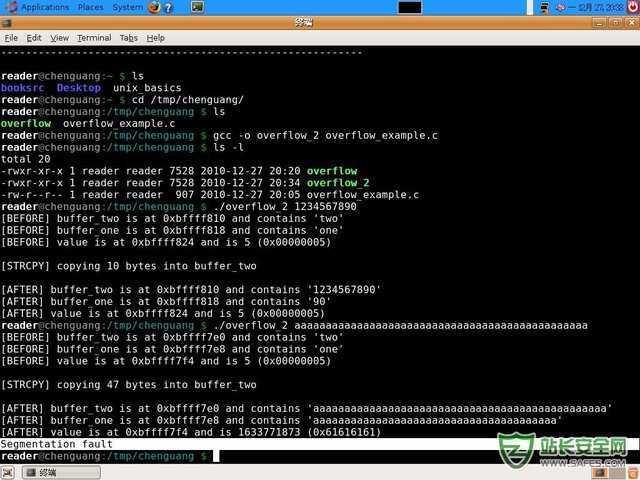Click the './overflow_2 1234567890' command

point(285,207)
